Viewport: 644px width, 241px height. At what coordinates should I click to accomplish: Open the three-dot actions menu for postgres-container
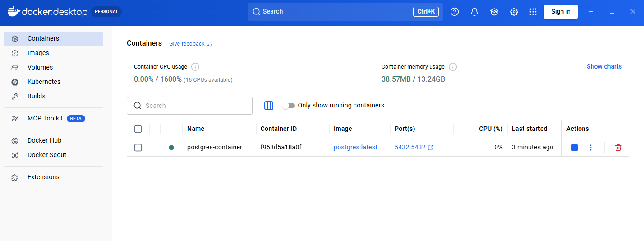[591, 148]
